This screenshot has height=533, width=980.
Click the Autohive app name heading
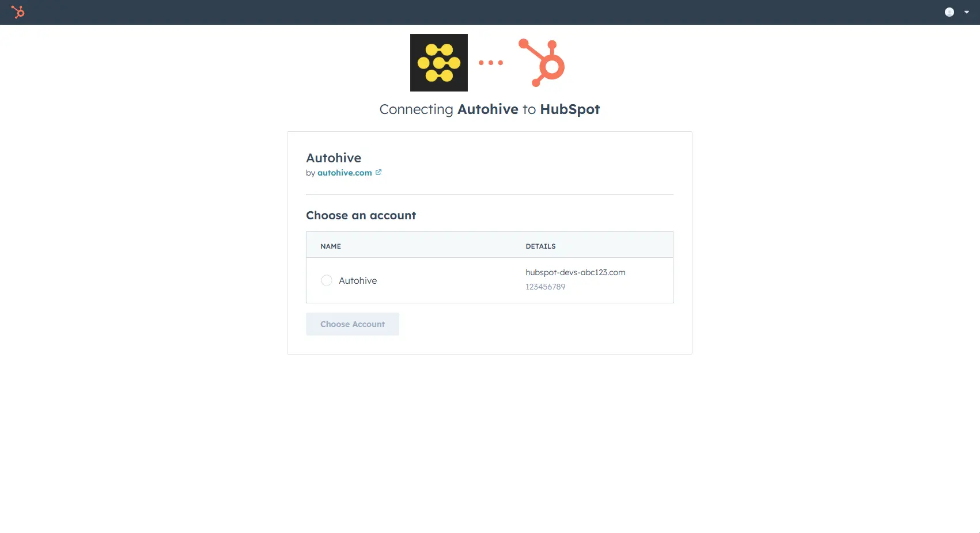[x=334, y=158]
